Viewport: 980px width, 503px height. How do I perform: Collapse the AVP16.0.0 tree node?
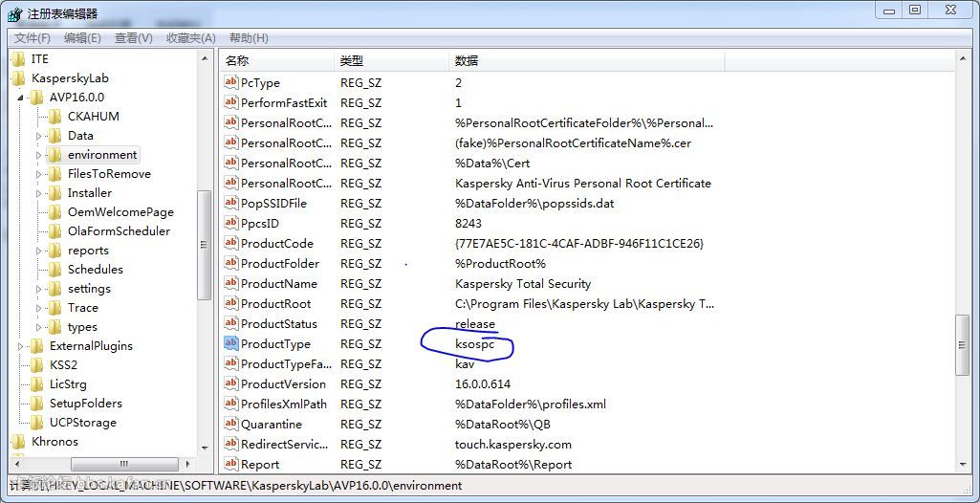[x=21, y=98]
